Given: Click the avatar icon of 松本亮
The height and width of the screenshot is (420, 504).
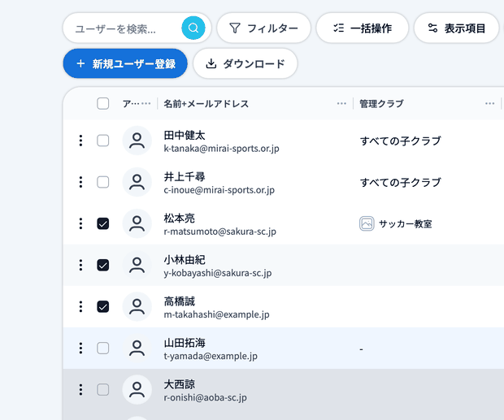Looking at the screenshot, I should (137, 223).
